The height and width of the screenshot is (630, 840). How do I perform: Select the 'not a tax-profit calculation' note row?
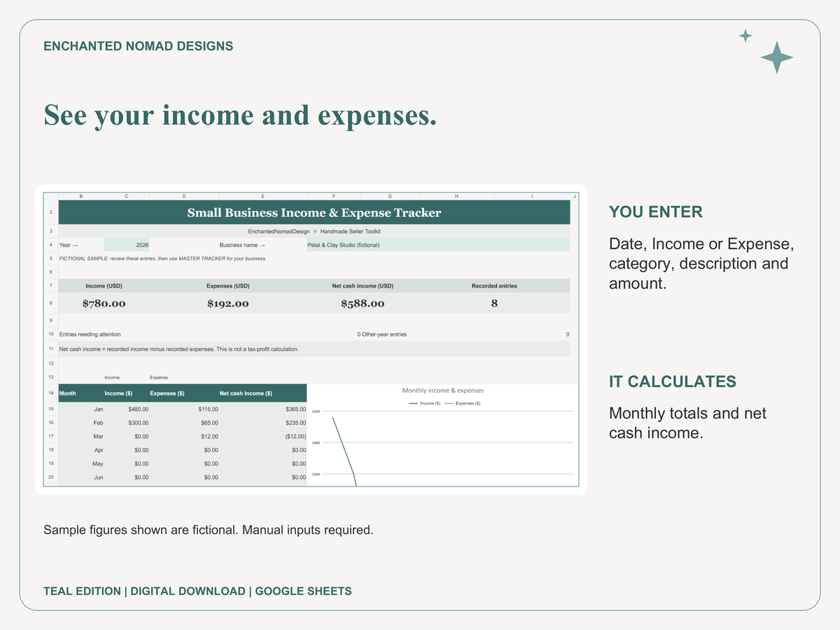314,349
